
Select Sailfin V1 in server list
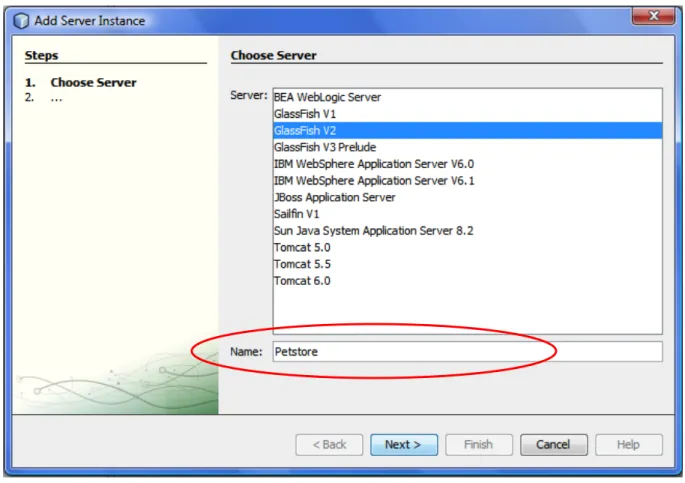(467, 214)
